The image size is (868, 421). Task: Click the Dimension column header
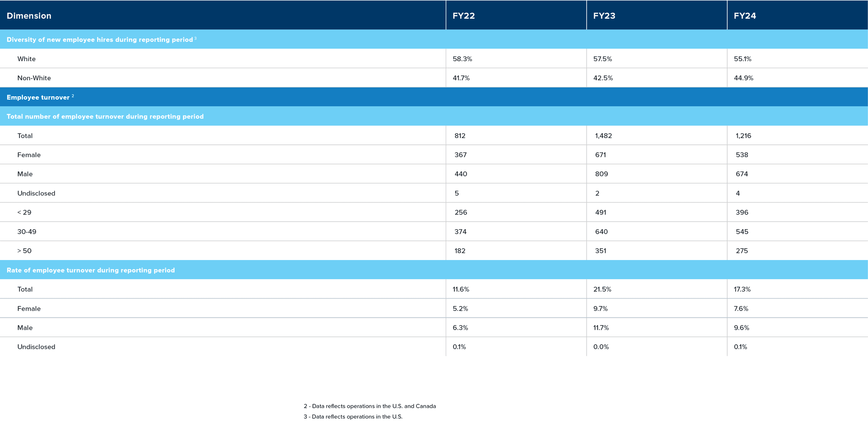click(x=29, y=16)
